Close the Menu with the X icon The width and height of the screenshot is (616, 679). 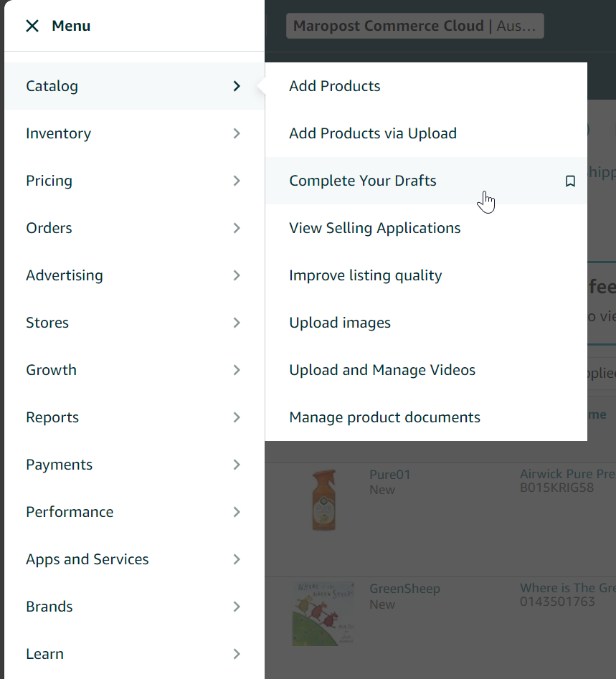click(32, 26)
